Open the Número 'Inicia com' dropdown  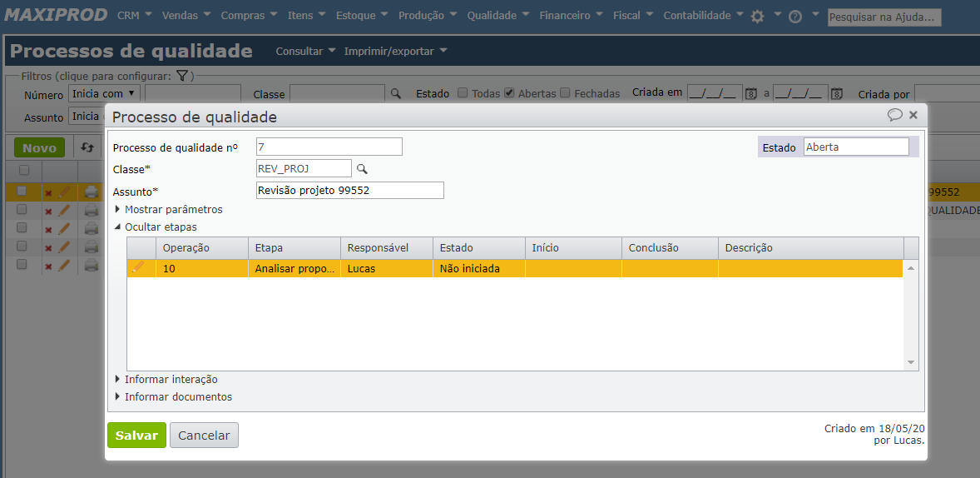(x=104, y=93)
